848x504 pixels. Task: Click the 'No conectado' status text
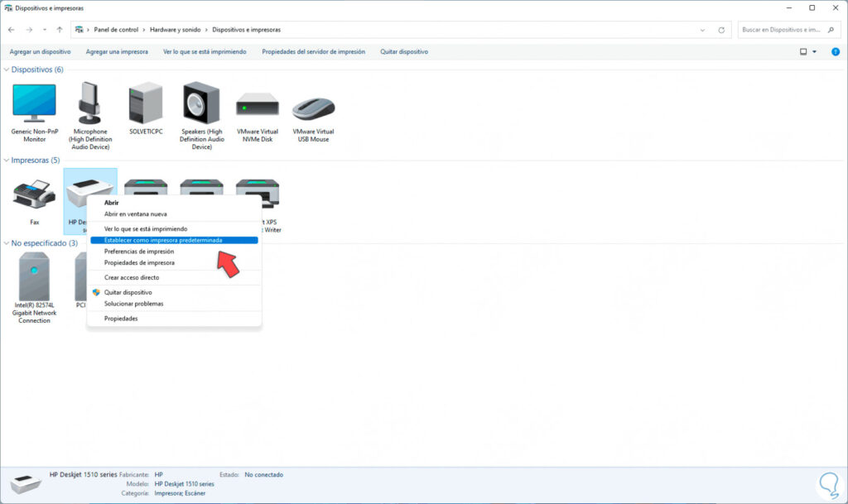tap(264, 475)
